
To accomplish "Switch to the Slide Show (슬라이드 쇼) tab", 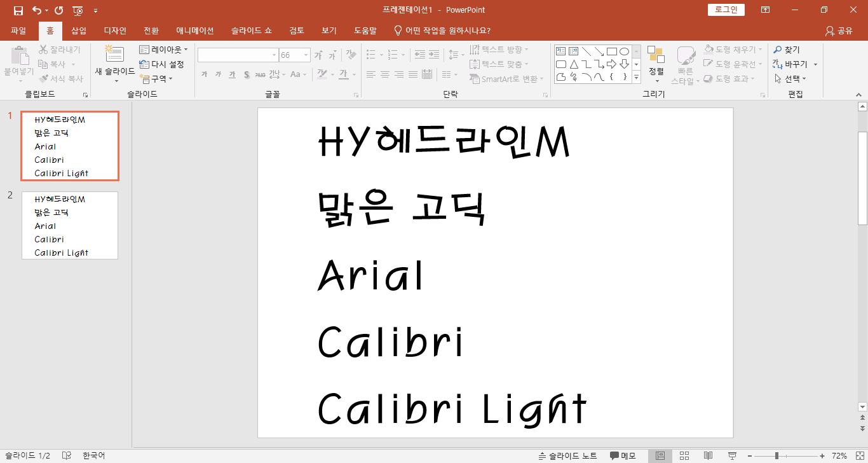I will point(252,31).
